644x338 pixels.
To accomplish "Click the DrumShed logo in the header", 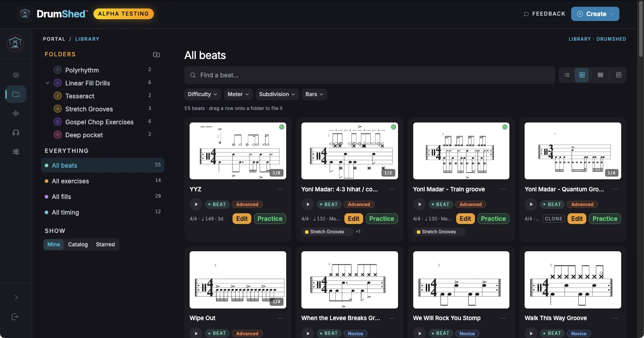I will [52, 14].
